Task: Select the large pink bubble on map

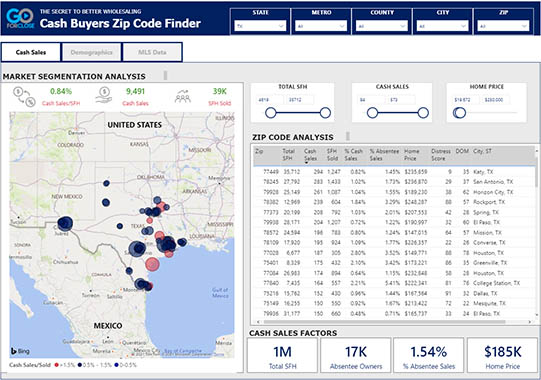Action: pyautogui.click(x=152, y=264)
